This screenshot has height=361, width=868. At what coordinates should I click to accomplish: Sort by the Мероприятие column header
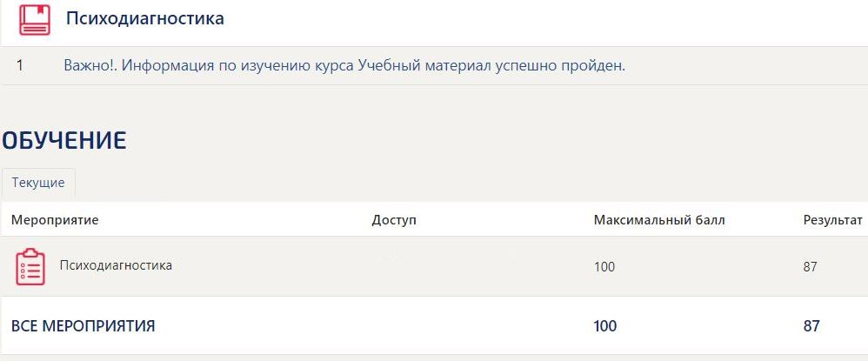click(x=55, y=220)
